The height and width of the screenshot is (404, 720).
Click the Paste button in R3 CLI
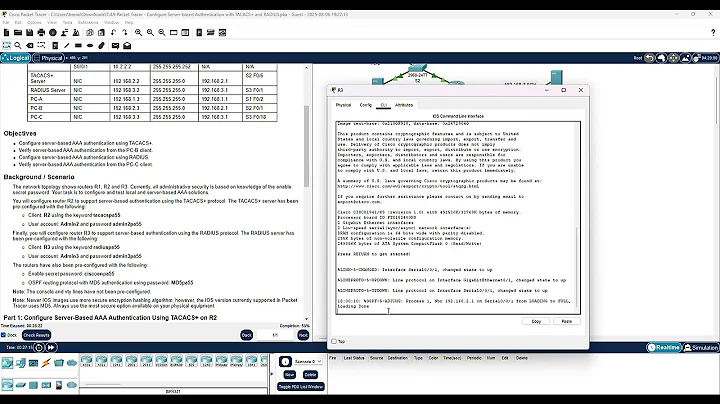[567, 321]
